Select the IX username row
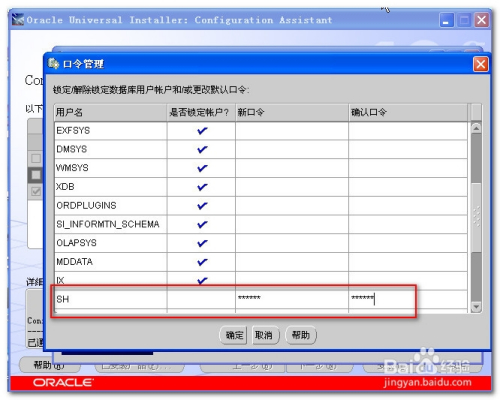500x400 pixels. tap(111, 281)
